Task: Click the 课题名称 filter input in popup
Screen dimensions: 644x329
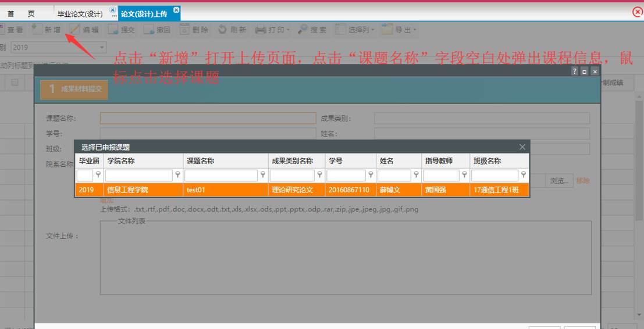Action: pyautogui.click(x=222, y=175)
